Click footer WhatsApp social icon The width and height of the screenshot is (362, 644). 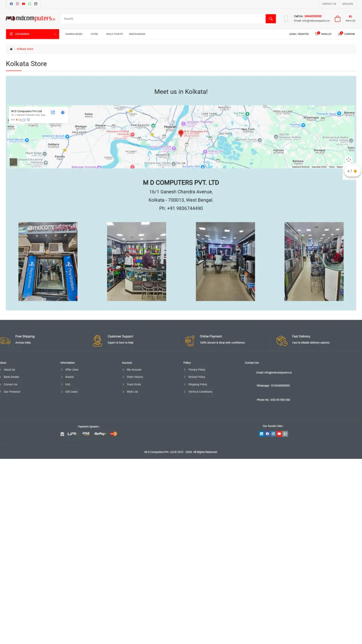point(285,434)
